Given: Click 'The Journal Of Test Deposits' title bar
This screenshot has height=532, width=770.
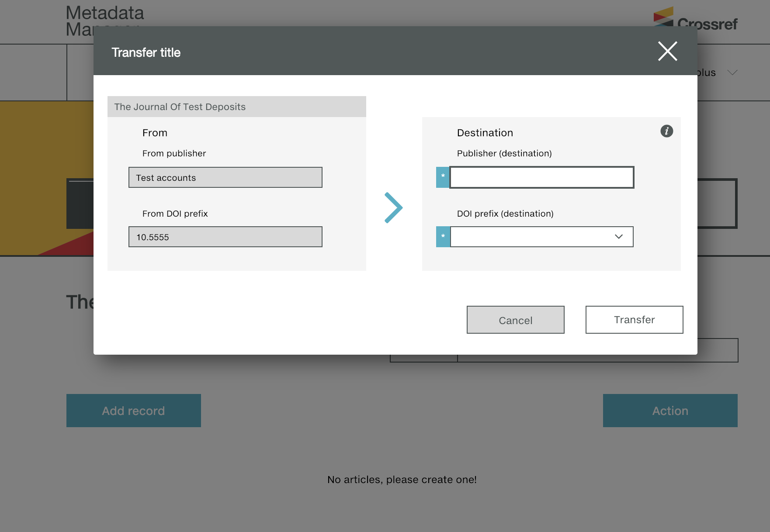Looking at the screenshot, I should pos(236,107).
